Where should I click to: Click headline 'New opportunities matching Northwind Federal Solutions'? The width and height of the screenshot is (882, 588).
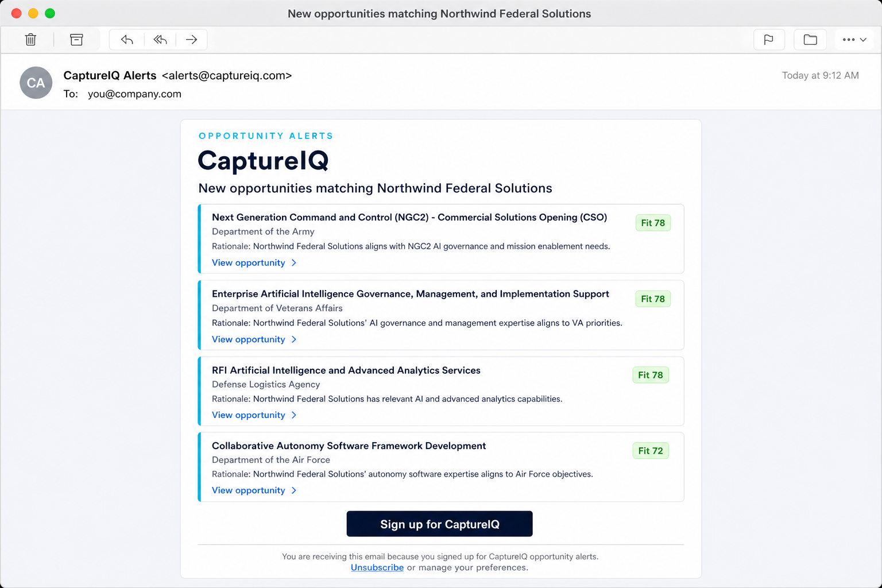(x=376, y=188)
